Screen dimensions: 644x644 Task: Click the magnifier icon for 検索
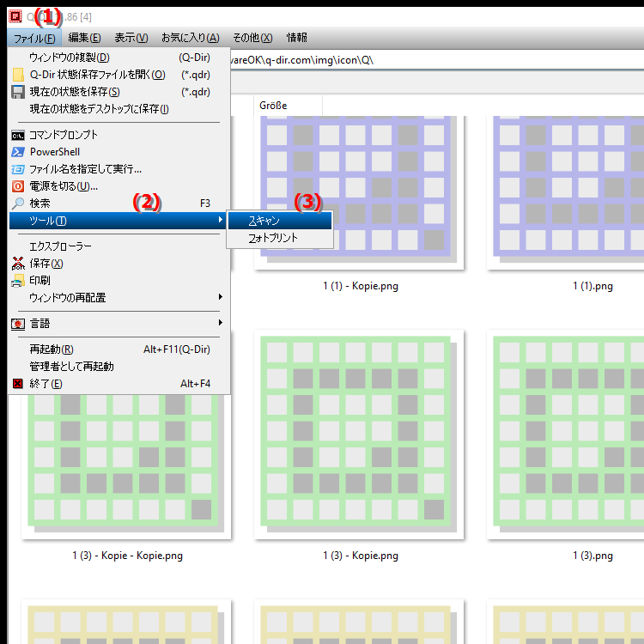pos(18,204)
